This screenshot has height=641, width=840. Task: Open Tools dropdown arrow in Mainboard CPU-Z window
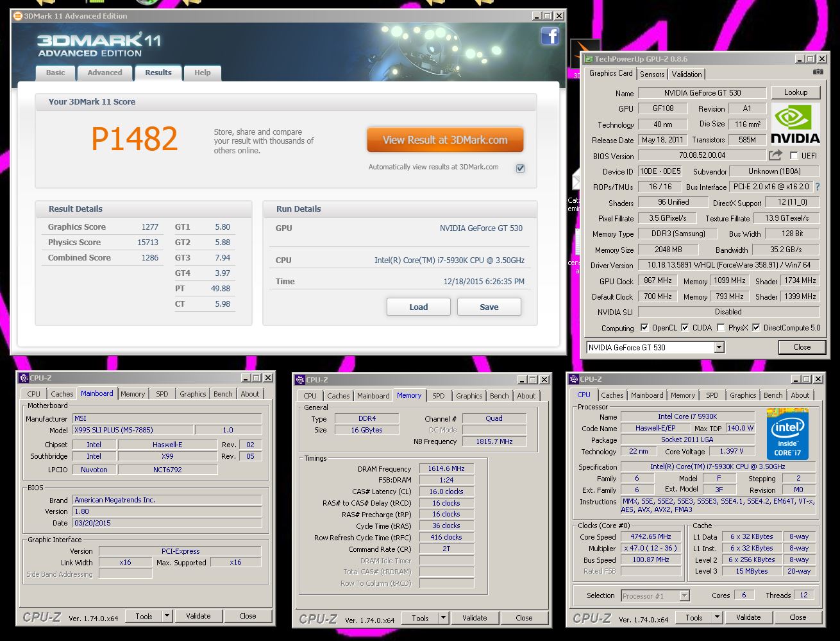(x=167, y=616)
